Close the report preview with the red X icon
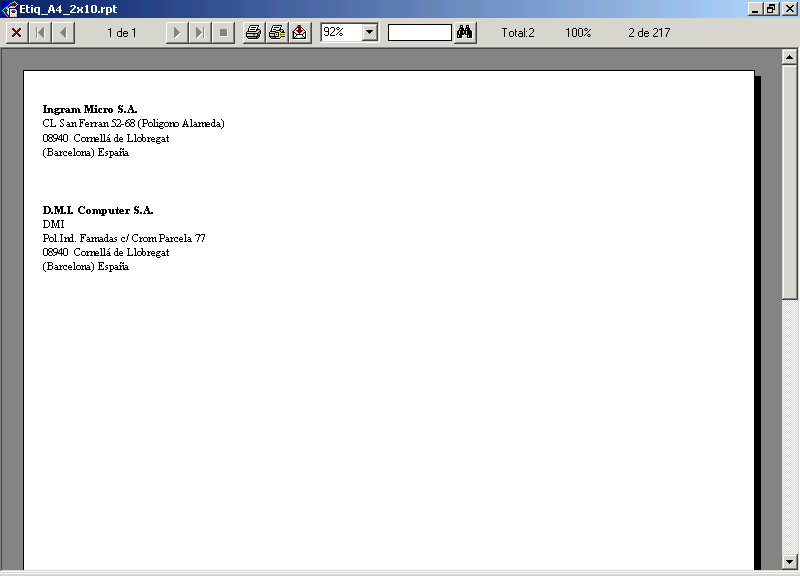The height and width of the screenshot is (576, 800). pyautogui.click(x=16, y=33)
